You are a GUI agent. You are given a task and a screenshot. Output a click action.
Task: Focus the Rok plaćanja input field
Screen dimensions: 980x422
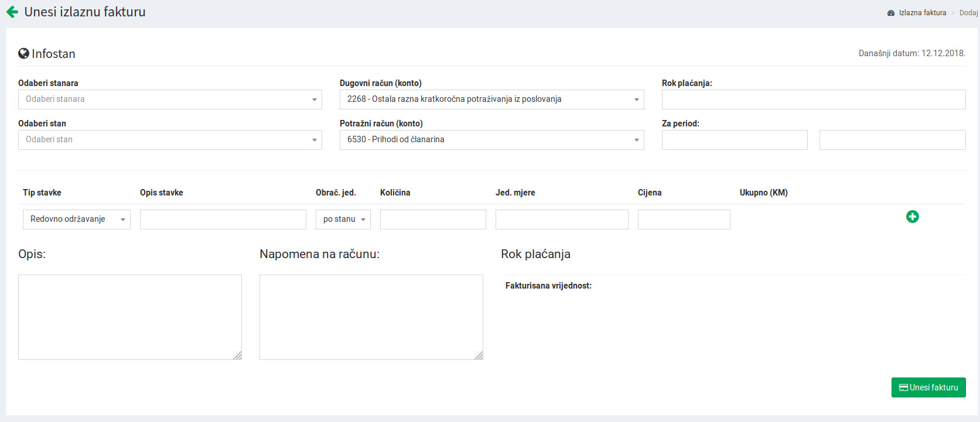(x=813, y=100)
